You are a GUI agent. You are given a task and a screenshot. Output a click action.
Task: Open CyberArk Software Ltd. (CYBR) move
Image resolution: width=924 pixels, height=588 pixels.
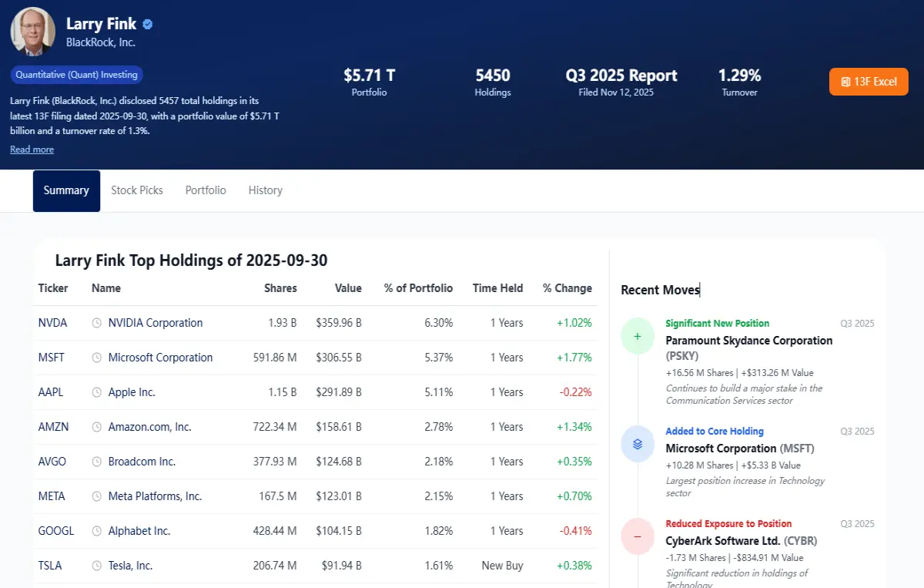pos(742,541)
